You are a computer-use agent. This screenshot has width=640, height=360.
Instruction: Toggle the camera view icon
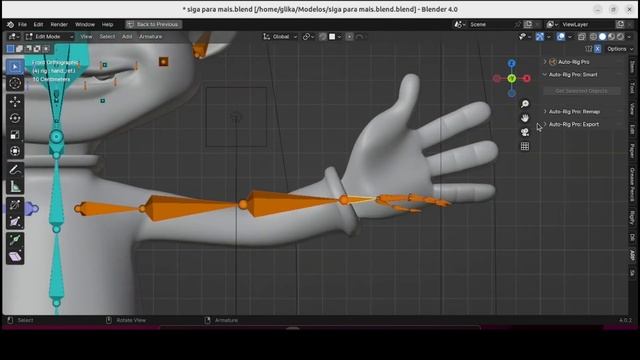525,132
